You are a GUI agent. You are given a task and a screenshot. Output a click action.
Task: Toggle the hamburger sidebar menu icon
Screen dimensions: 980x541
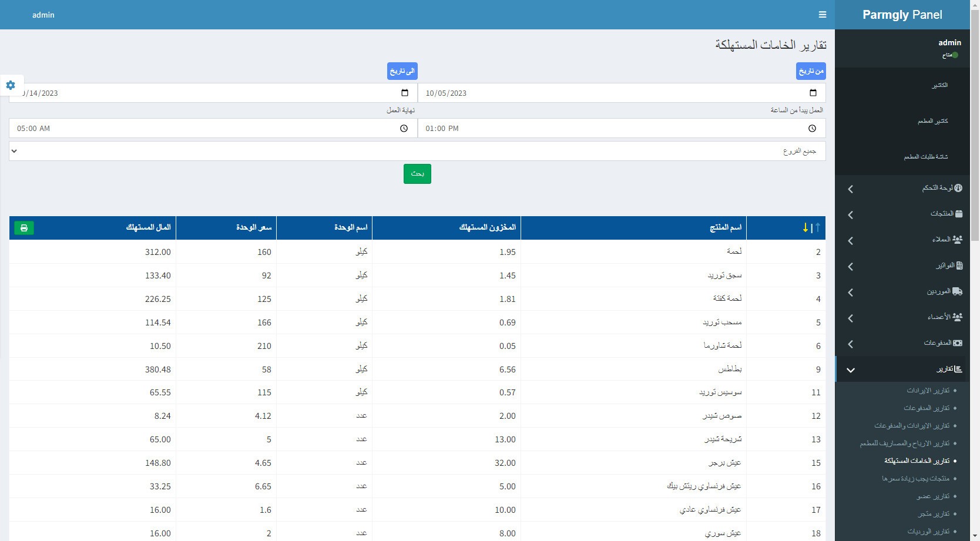(822, 15)
